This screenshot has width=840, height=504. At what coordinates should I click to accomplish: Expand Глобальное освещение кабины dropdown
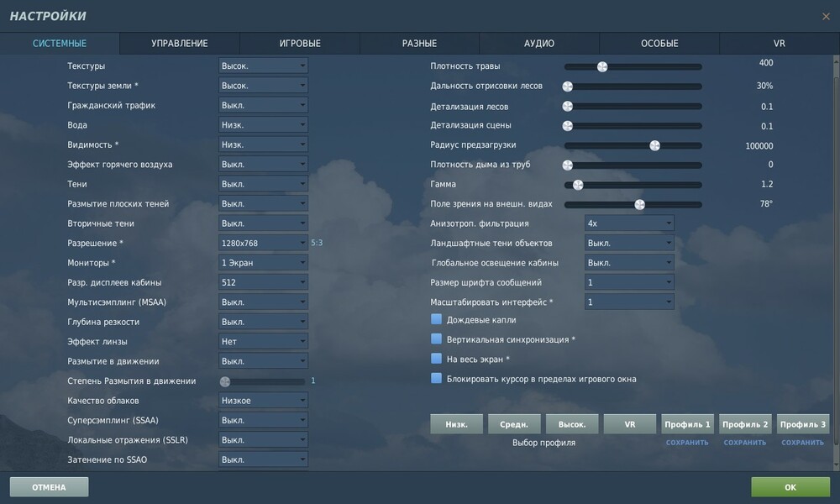pyautogui.click(x=629, y=263)
